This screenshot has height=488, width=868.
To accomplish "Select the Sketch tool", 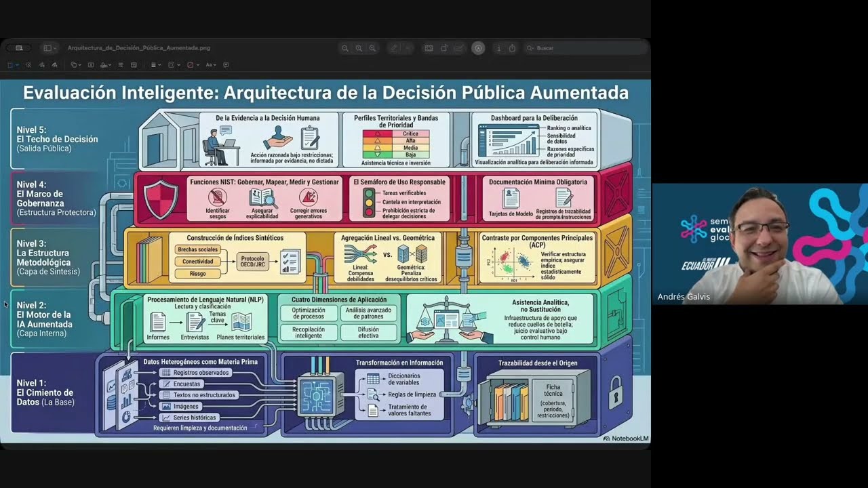I will pyautogui.click(x=41, y=65).
